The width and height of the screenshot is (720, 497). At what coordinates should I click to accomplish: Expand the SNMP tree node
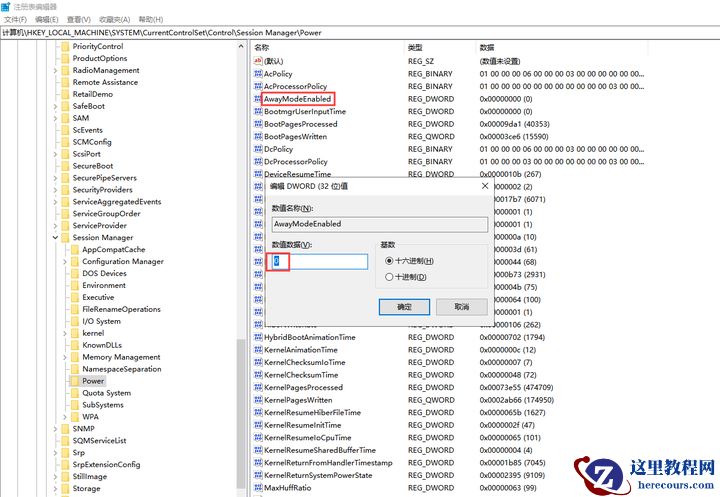(x=55, y=429)
